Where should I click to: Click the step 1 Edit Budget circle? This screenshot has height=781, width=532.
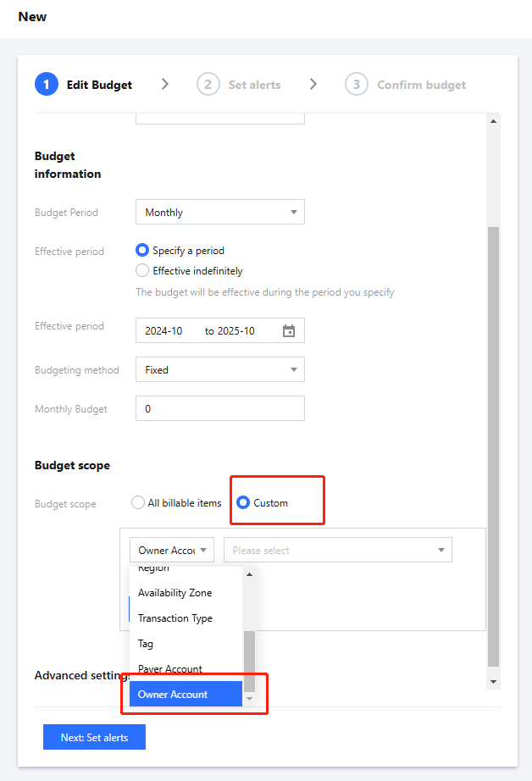pos(47,85)
